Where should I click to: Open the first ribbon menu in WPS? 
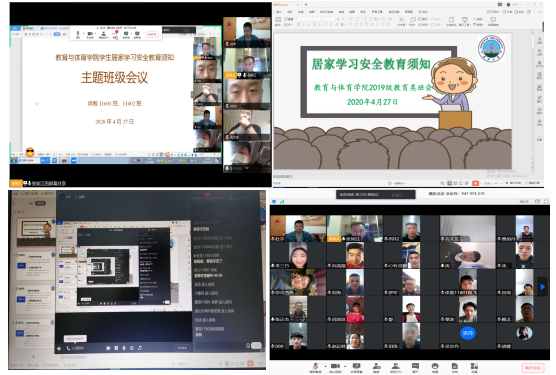point(279,12)
